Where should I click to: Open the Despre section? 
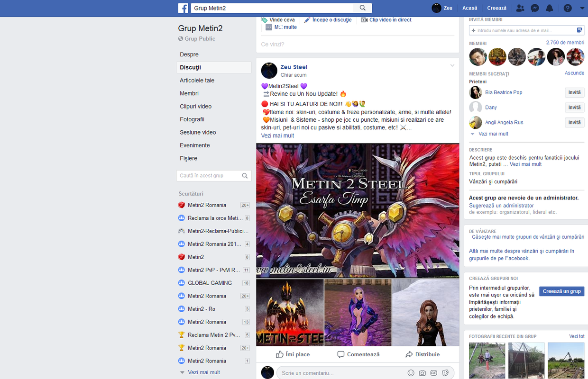(x=189, y=54)
